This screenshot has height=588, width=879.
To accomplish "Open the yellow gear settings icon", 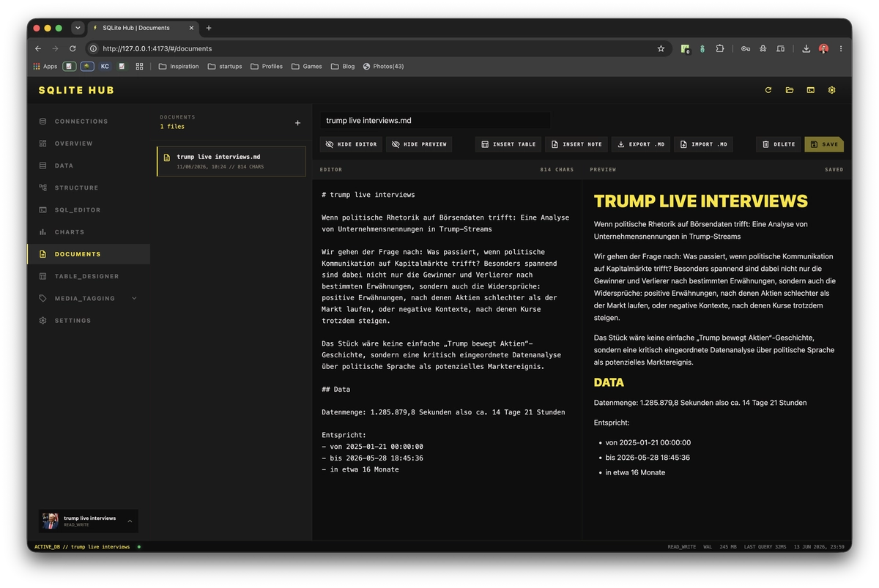I will click(832, 90).
